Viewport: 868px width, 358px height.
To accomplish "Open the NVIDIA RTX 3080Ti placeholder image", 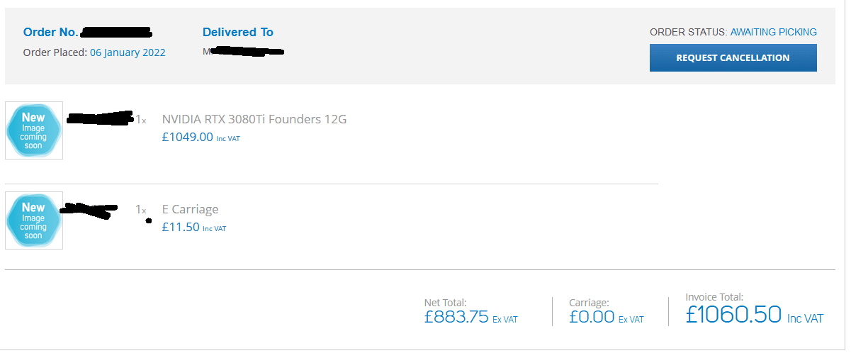I will click(x=34, y=130).
